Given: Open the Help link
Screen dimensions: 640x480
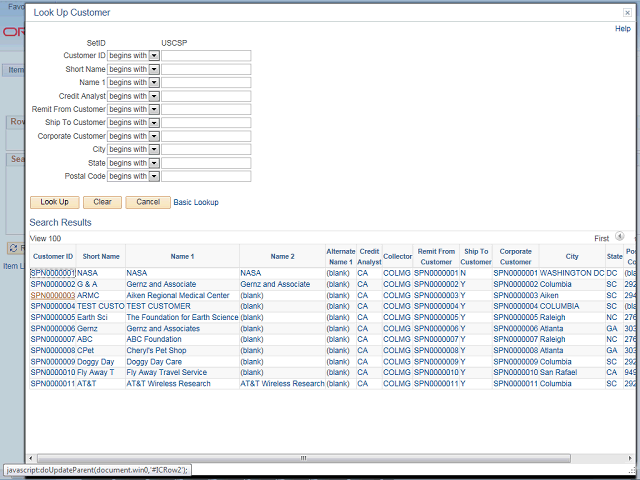Looking at the screenshot, I should (622, 29).
